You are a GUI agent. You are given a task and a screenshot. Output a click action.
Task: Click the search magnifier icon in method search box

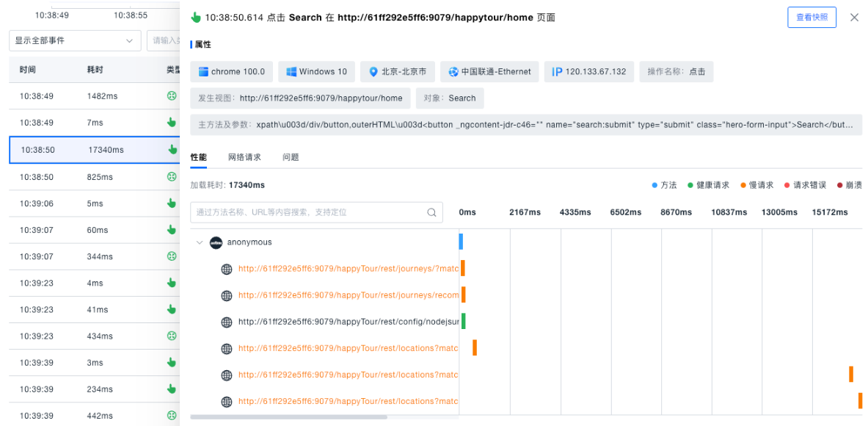pos(432,212)
